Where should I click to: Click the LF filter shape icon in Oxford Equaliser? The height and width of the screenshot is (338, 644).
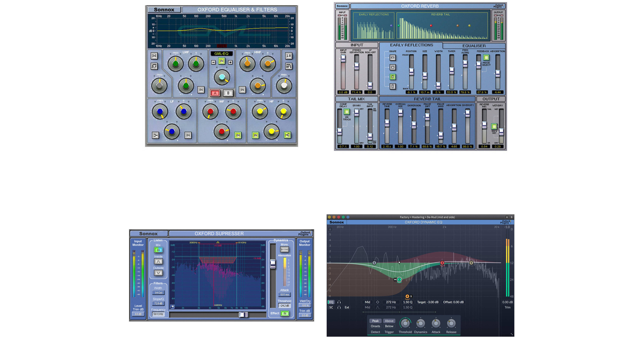(x=154, y=66)
